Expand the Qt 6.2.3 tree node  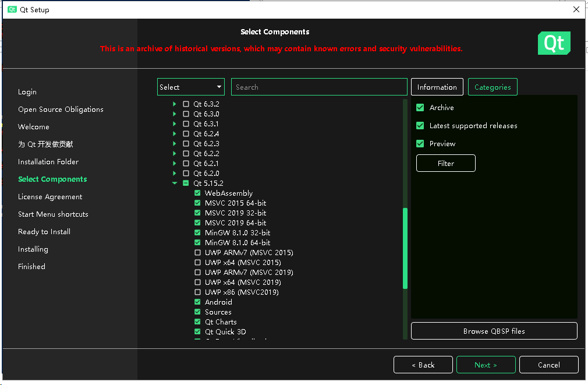tap(175, 144)
